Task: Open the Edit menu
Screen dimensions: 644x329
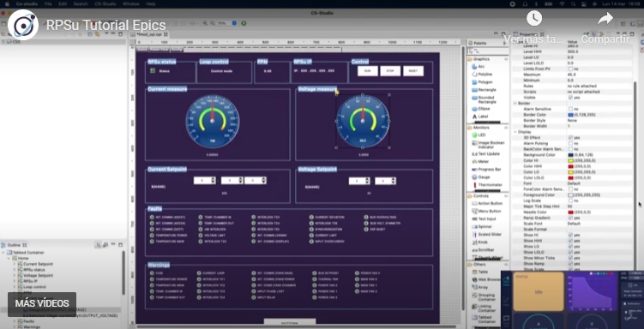Action: 63,3
